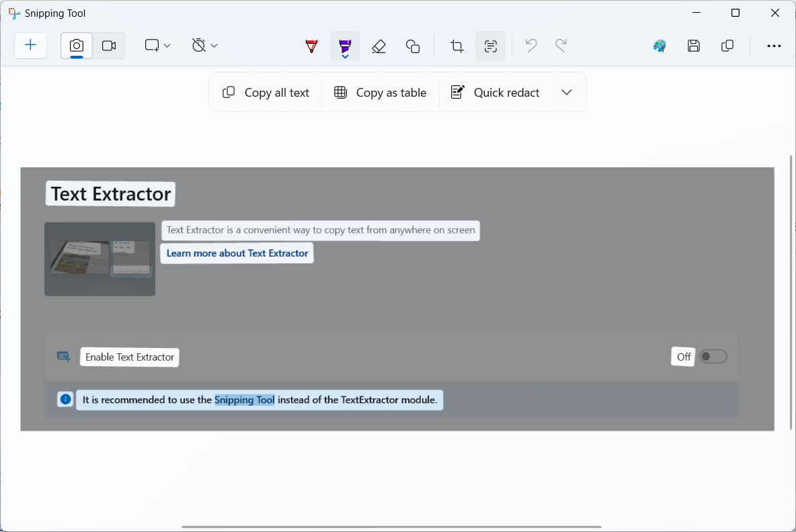Click Copy as table
Image resolution: width=796 pixels, height=532 pixels.
[381, 92]
